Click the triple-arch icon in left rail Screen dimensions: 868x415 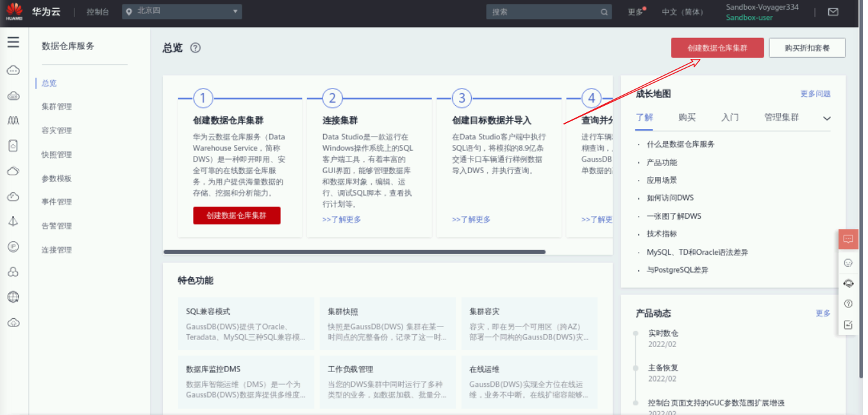13,121
